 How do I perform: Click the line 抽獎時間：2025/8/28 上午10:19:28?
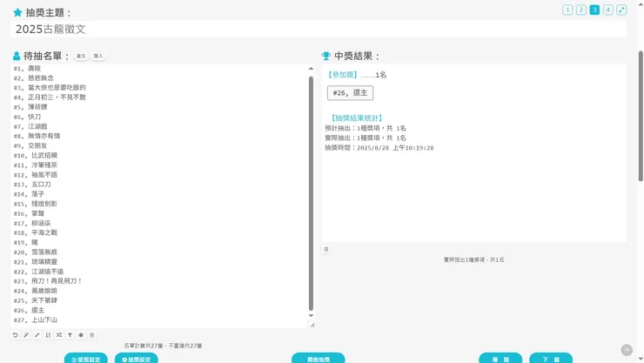click(x=379, y=148)
